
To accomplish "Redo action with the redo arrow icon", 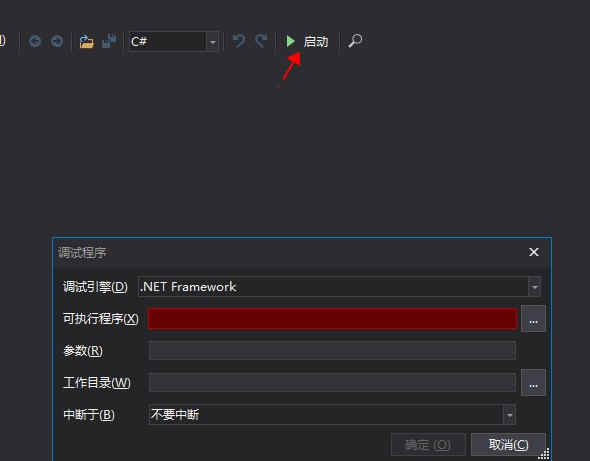I will 261,41.
